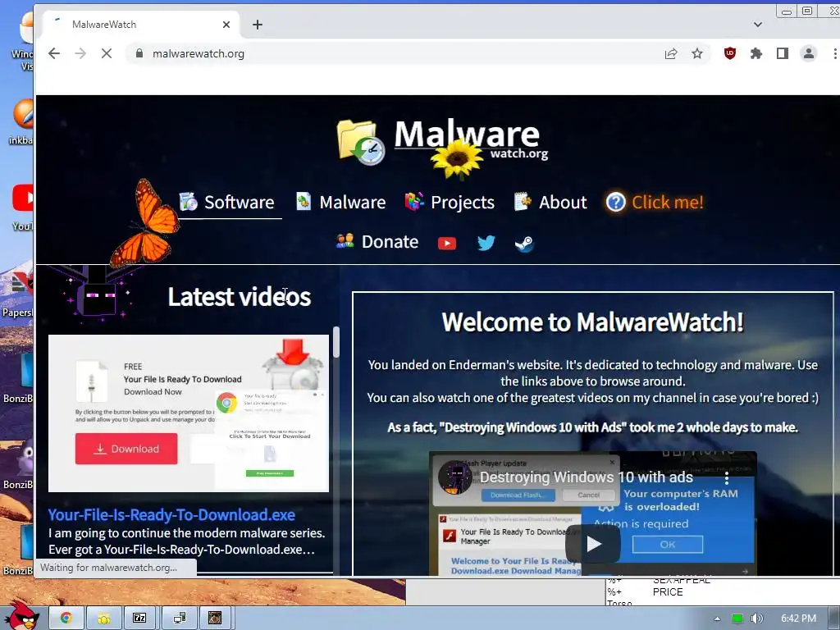Stop loading the page

(x=107, y=53)
